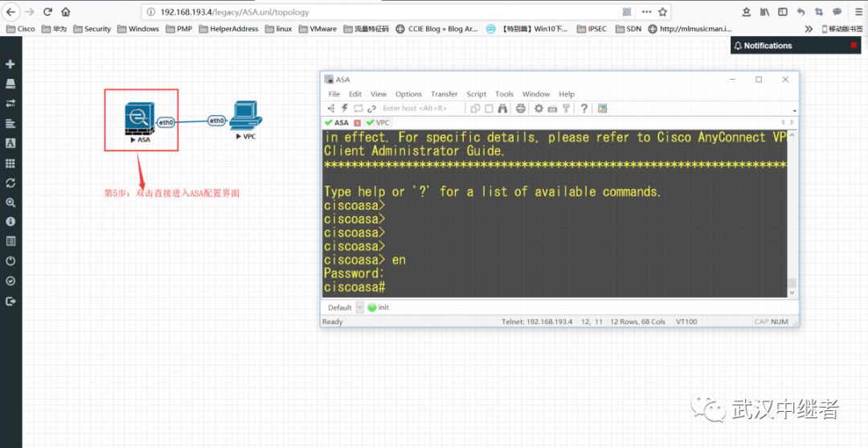Open the Edit menu
Viewport: 868px width, 448px height.
(x=355, y=94)
